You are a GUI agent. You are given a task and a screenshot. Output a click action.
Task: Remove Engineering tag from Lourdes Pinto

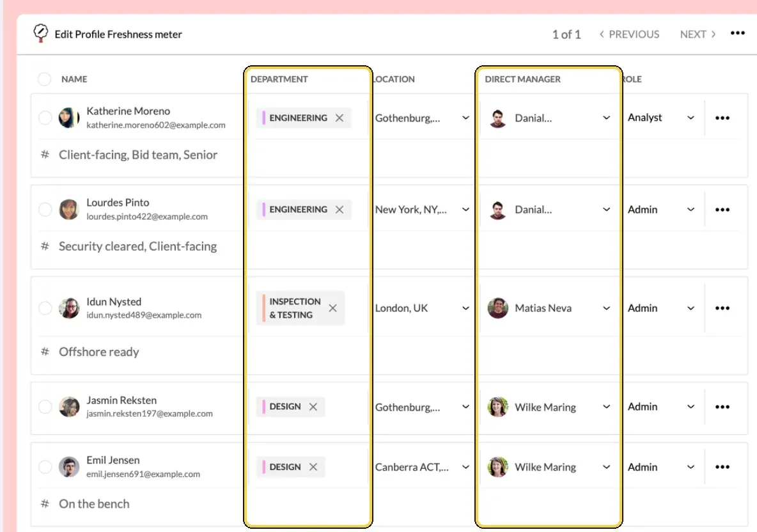point(339,210)
